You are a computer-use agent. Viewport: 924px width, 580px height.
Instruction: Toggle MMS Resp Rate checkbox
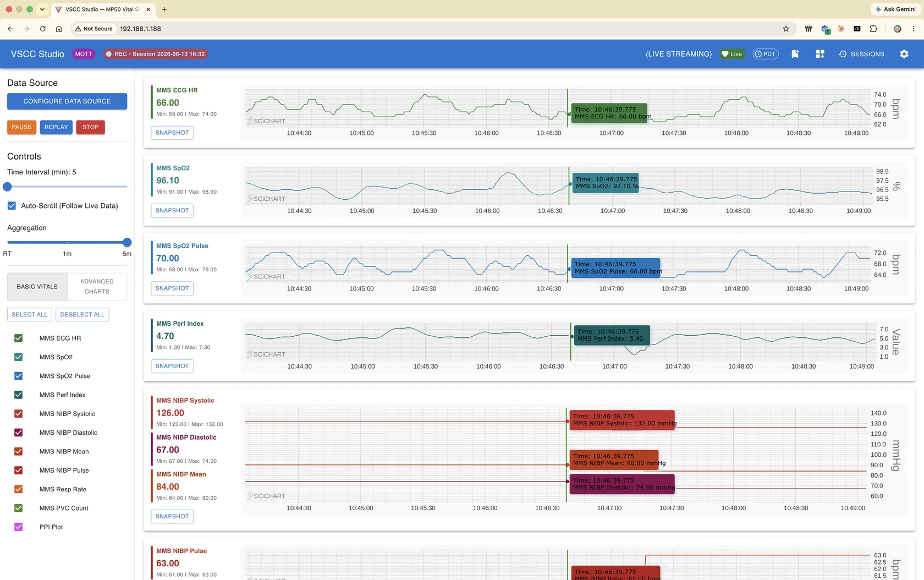18,489
